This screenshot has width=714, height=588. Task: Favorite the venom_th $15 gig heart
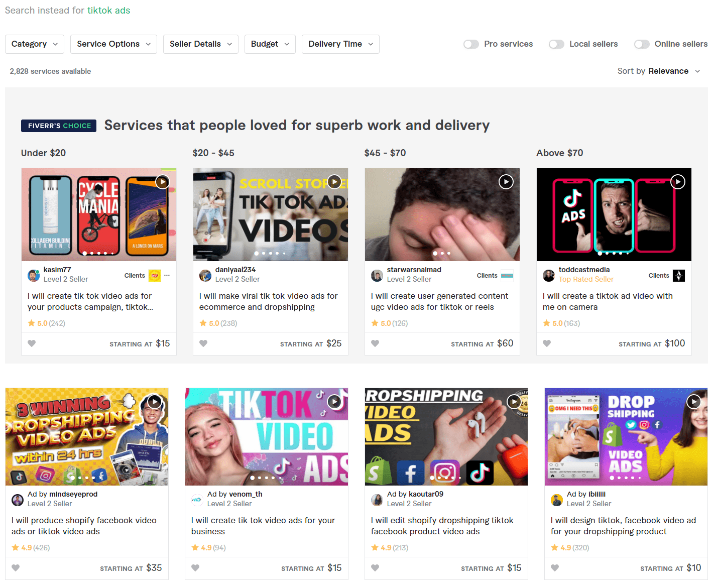click(x=195, y=568)
